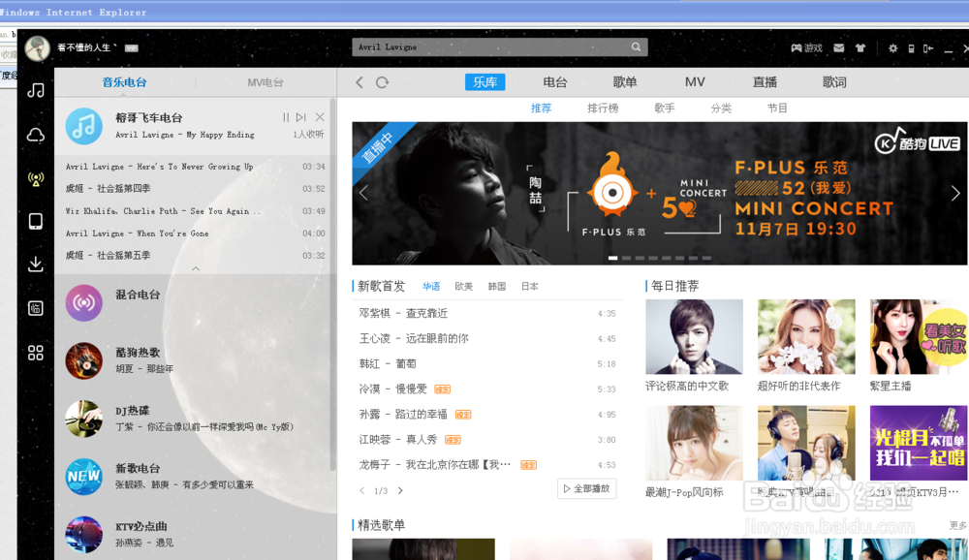Pause the current radio station
The width and height of the screenshot is (969, 560).
pyautogui.click(x=286, y=117)
